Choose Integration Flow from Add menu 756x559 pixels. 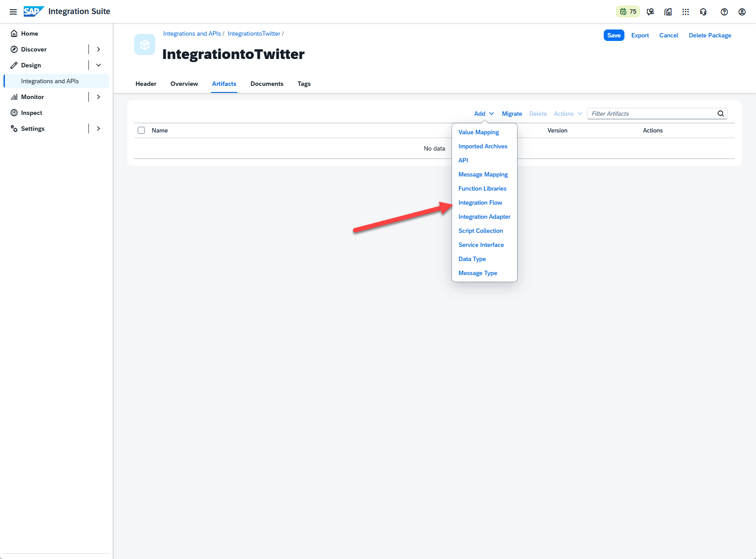480,202
